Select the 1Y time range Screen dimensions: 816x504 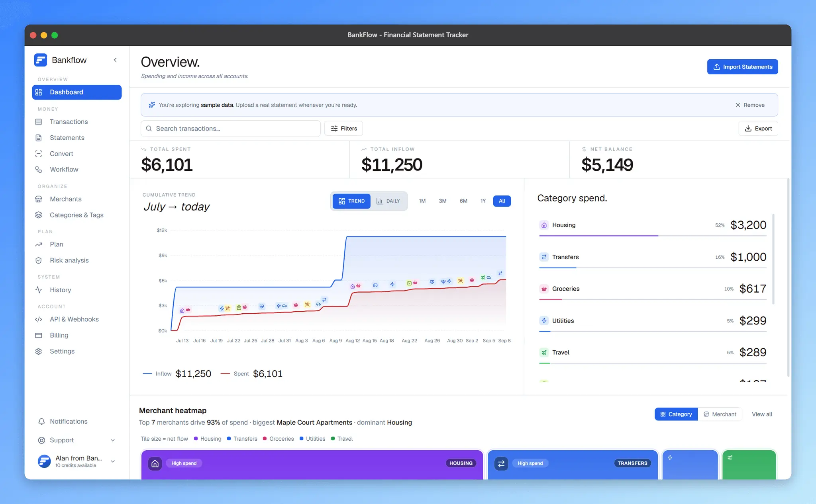click(x=483, y=201)
